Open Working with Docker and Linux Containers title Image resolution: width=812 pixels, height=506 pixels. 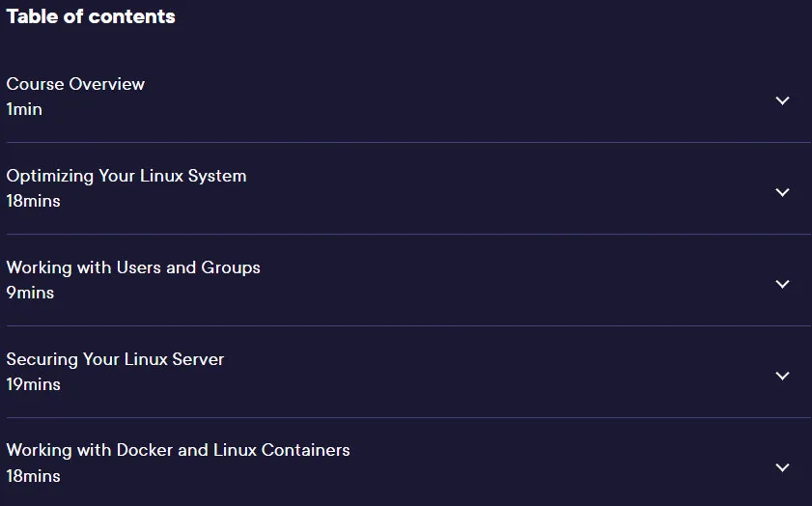coord(179,451)
